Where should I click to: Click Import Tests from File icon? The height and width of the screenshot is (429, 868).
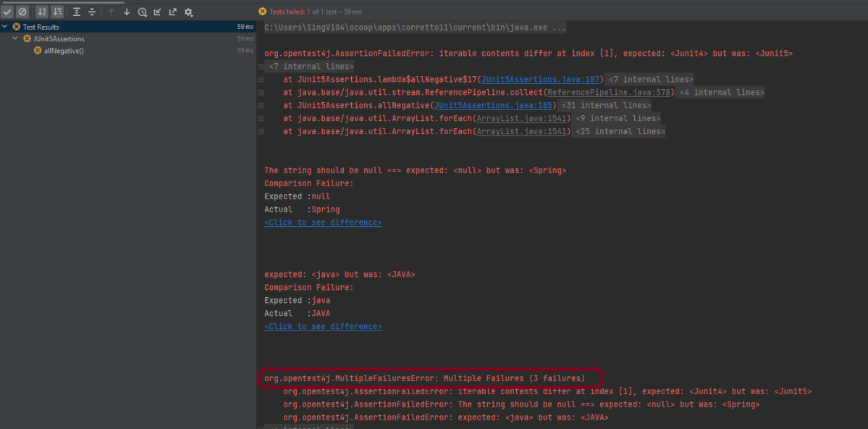[x=157, y=12]
